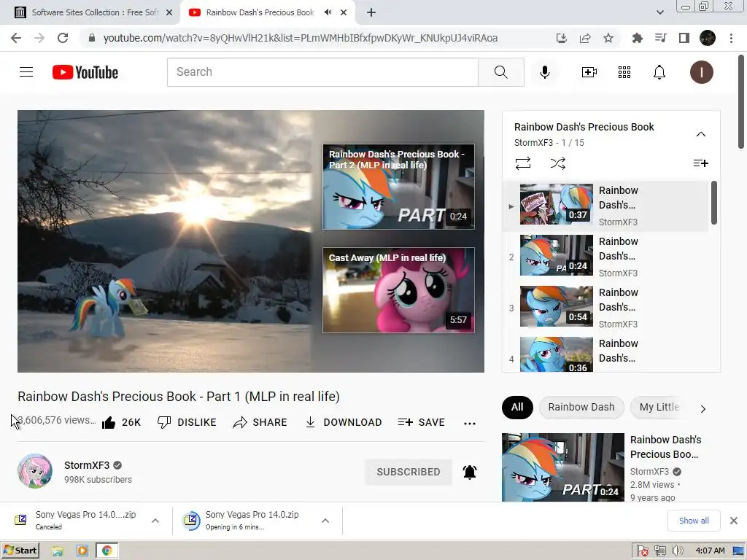Click the SUBSCRIBED button

[409, 472]
